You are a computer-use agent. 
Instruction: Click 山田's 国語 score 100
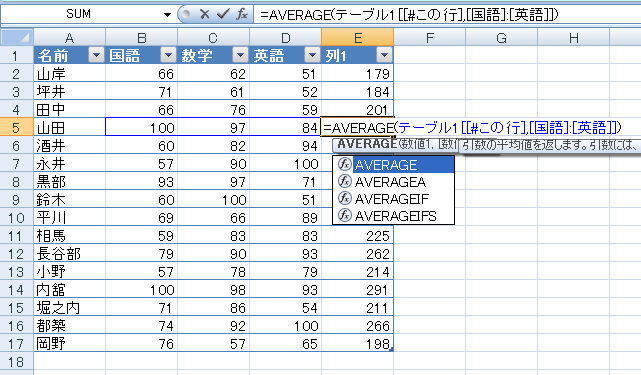[x=141, y=127]
